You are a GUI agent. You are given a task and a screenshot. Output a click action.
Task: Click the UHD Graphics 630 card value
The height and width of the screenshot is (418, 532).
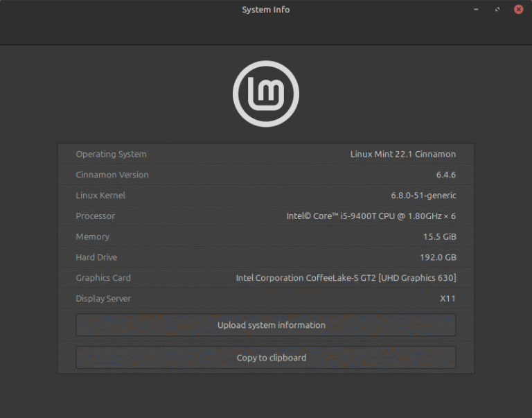tap(346, 278)
